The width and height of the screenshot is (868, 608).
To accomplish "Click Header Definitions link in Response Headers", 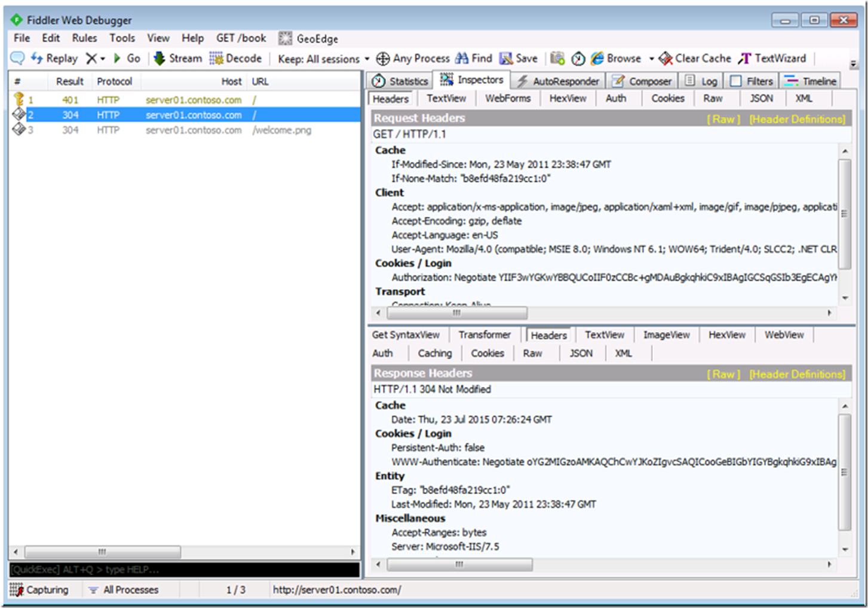I will pos(798,374).
